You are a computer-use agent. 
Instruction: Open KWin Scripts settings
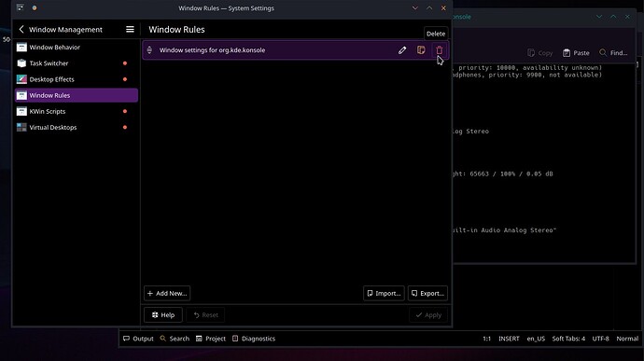point(77,111)
